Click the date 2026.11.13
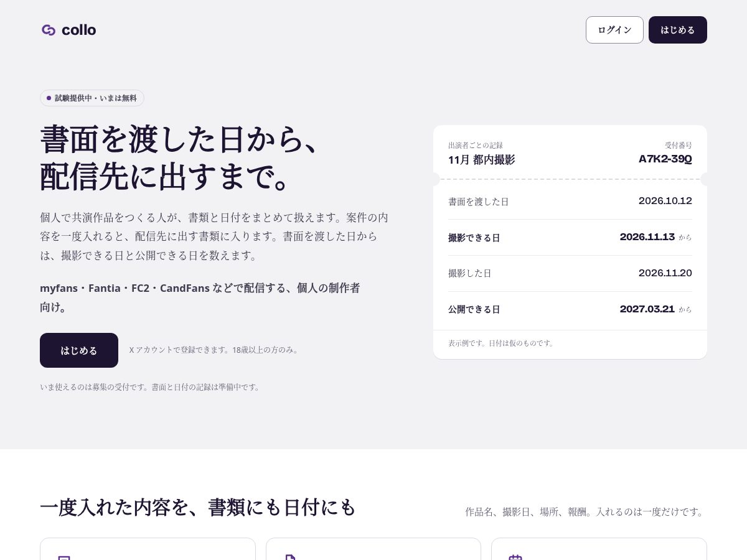This screenshot has width=747, height=560. click(647, 237)
